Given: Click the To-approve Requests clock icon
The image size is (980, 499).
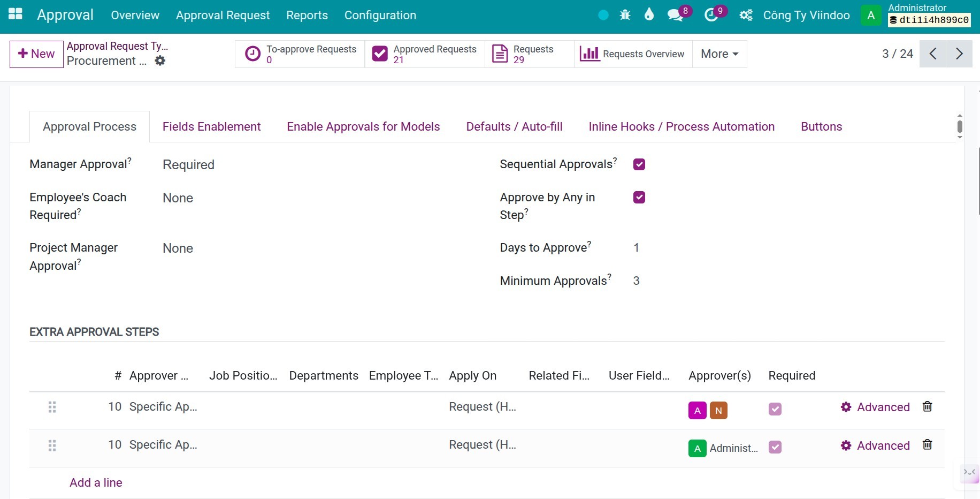Looking at the screenshot, I should click(x=251, y=54).
